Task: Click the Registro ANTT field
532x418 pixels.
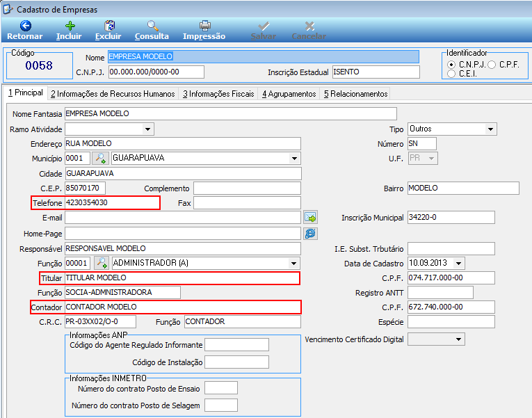Action: [x=440, y=293]
